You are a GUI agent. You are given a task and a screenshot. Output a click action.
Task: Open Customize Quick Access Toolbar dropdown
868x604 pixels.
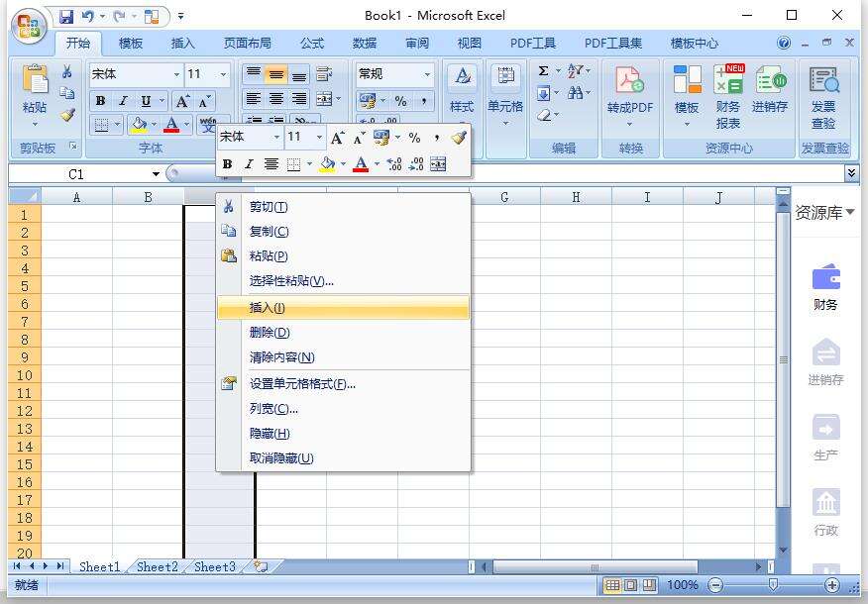pyautogui.click(x=181, y=17)
